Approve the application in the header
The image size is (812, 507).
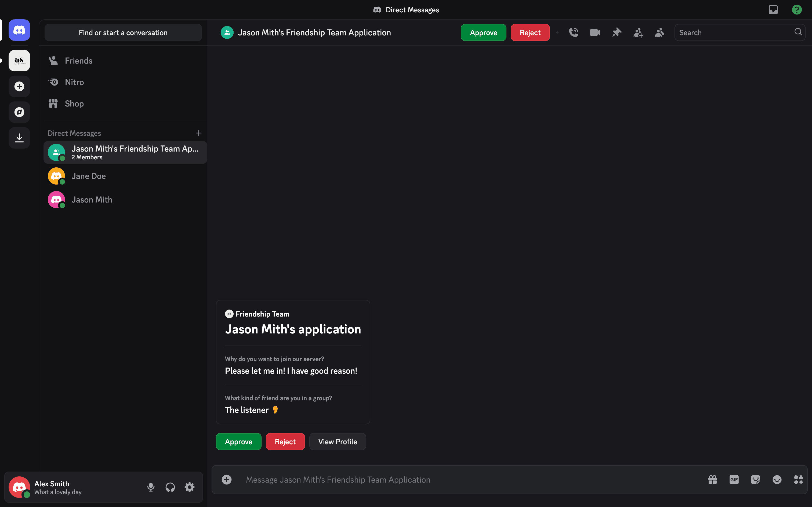coord(483,32)
